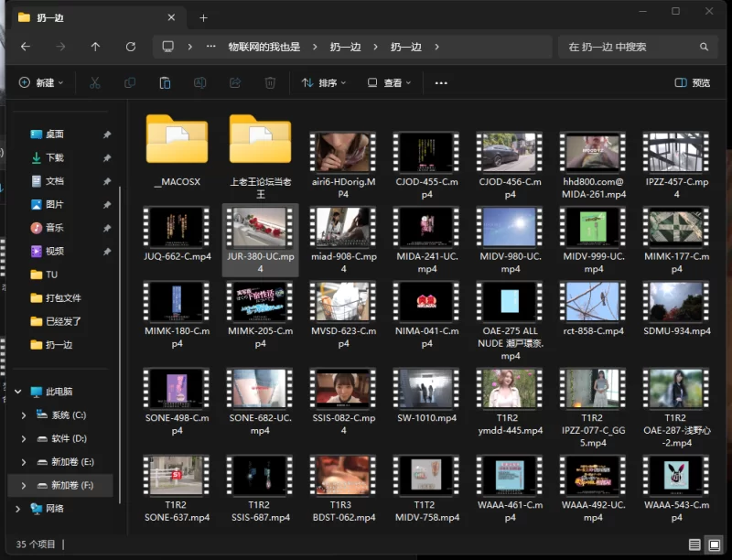This screenshot has height=560, width=732.
Task: Open the TU folder in sidebar
Action: [x=51, y=275]
